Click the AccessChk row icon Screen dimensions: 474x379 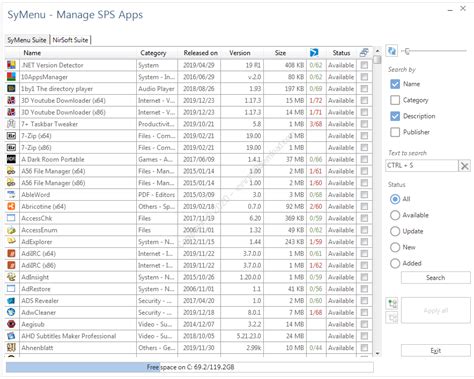11,218
